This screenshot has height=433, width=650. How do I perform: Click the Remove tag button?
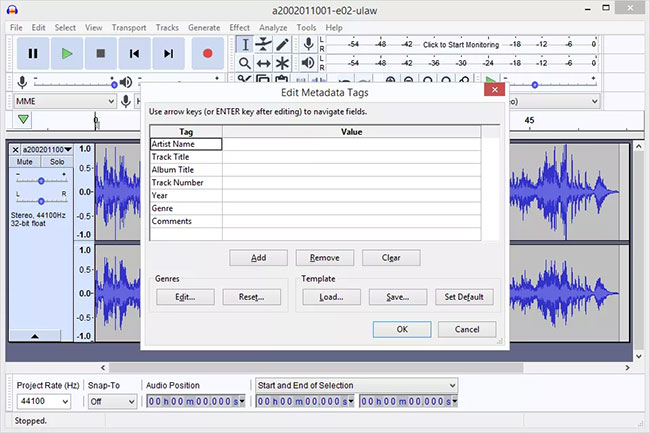tap(325, 258)
